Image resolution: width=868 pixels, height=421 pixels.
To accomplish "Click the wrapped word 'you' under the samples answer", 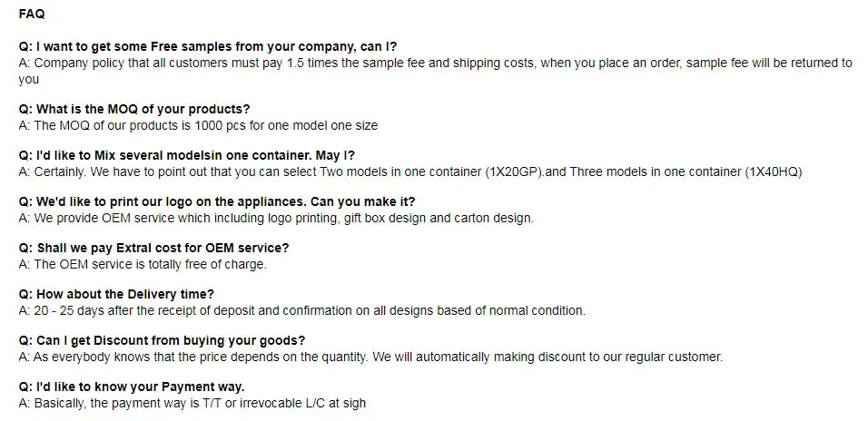I will 29,79.
